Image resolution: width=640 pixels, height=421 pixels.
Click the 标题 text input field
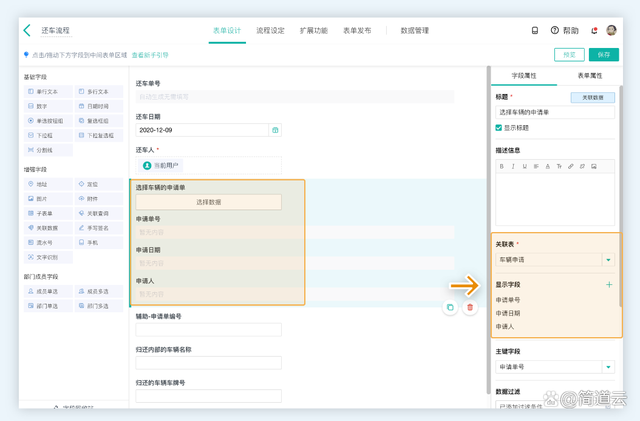click(555, 112)
